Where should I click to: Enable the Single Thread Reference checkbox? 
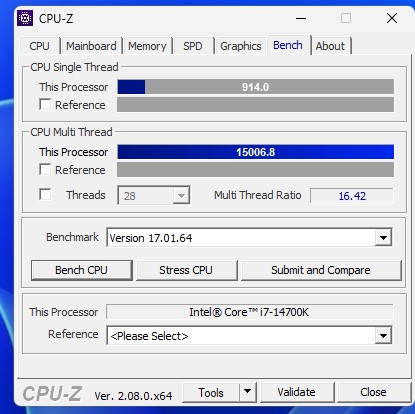click(45, 104)
